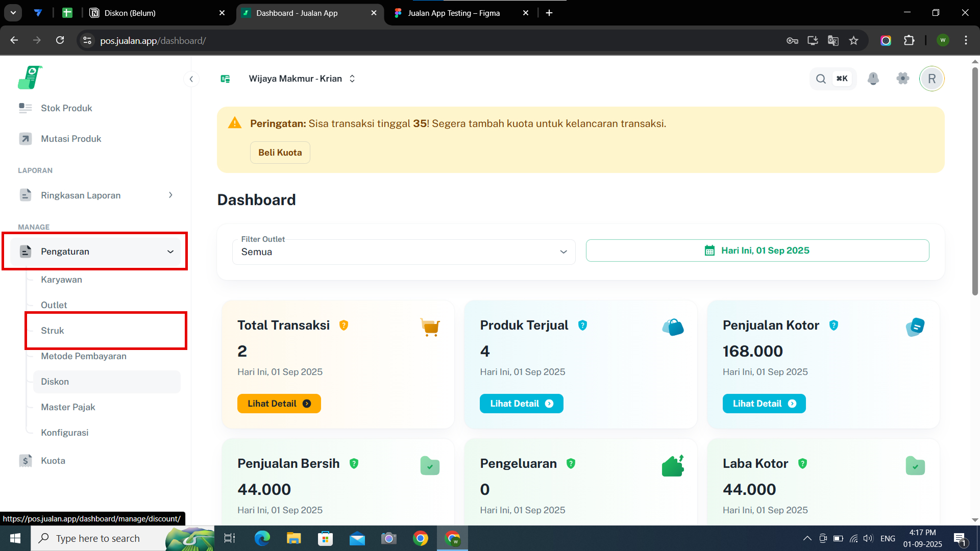Open Metode Pembayaran in sidebar
This screenshot has height=551, width=980.
coord(84,356)
